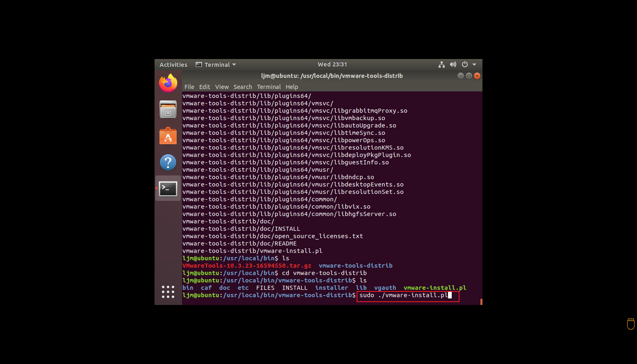Click the line ending libgrabbitmqProxy.so

[295, 111]
